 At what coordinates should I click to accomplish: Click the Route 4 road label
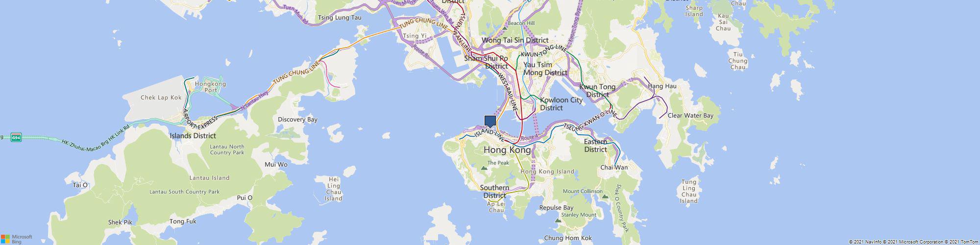click(530, 138)
